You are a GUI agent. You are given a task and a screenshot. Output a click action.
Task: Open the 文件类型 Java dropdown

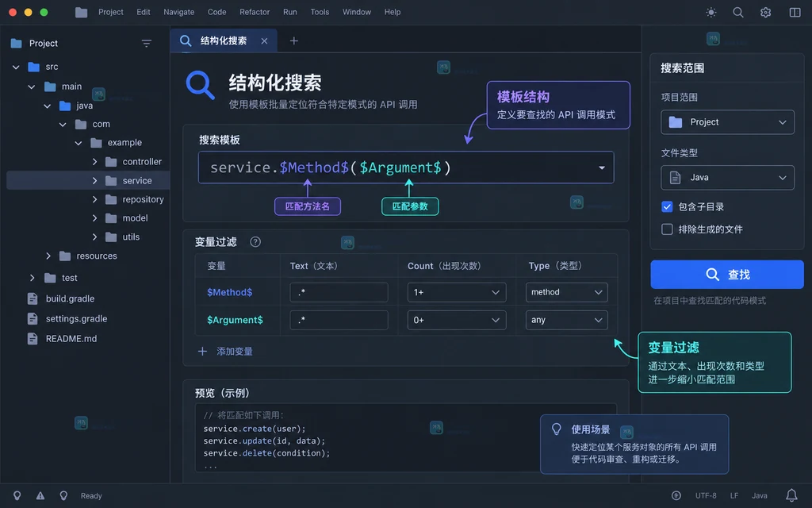(x=727, y=178)
